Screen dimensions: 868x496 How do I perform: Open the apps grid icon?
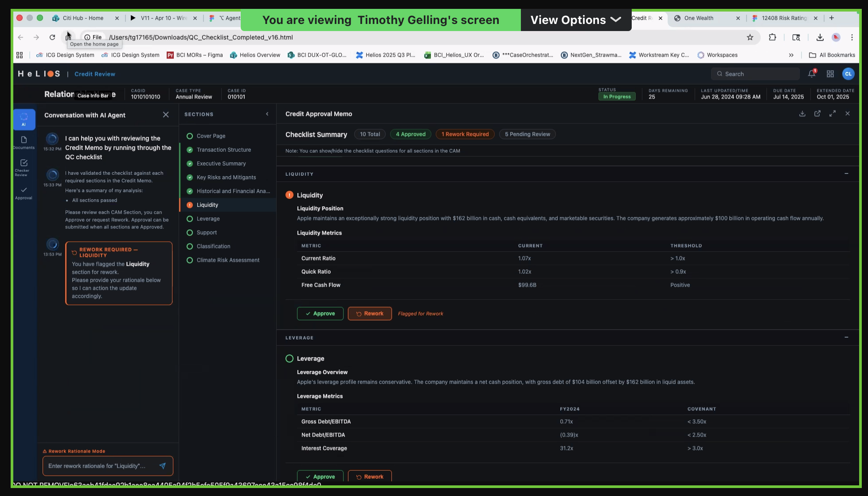(830, 74)
